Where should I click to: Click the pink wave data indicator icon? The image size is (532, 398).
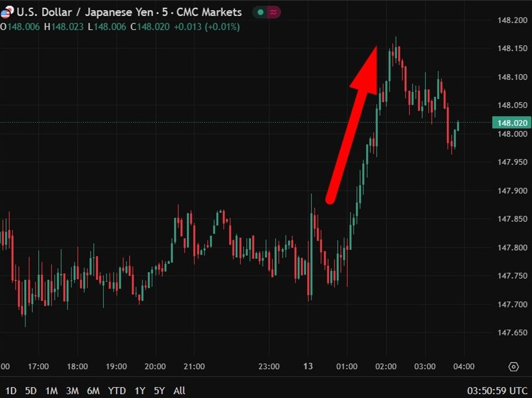click(x=273, y=12)
